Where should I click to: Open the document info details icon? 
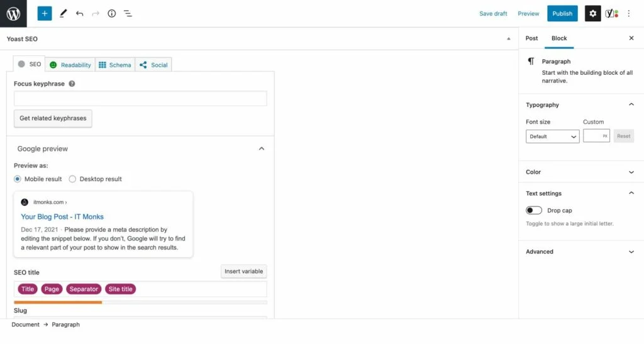coord(112,14)
